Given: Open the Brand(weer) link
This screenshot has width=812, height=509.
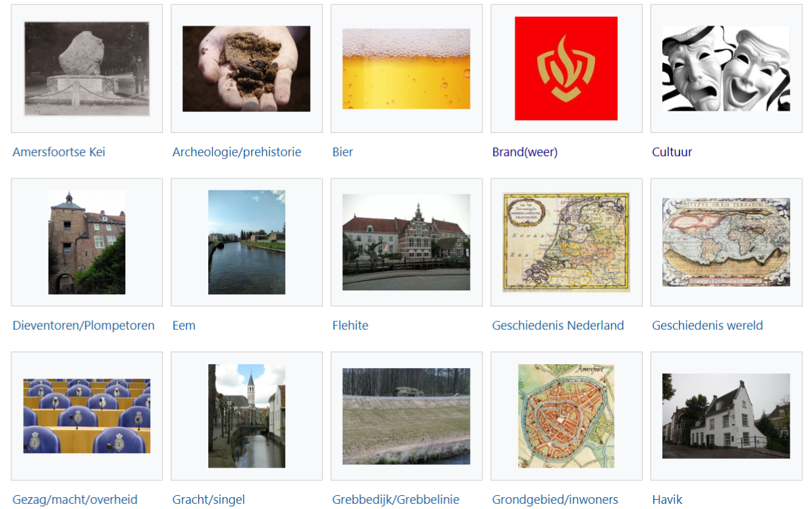Looking at the screenshot, I should click(x=525, y=152).
